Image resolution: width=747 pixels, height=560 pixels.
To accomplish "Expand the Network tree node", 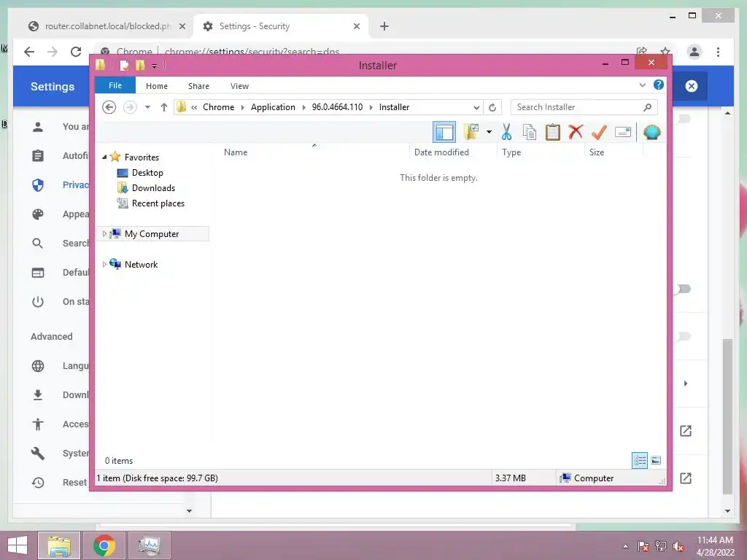I will pyautogui.click(x=104, y=264).
